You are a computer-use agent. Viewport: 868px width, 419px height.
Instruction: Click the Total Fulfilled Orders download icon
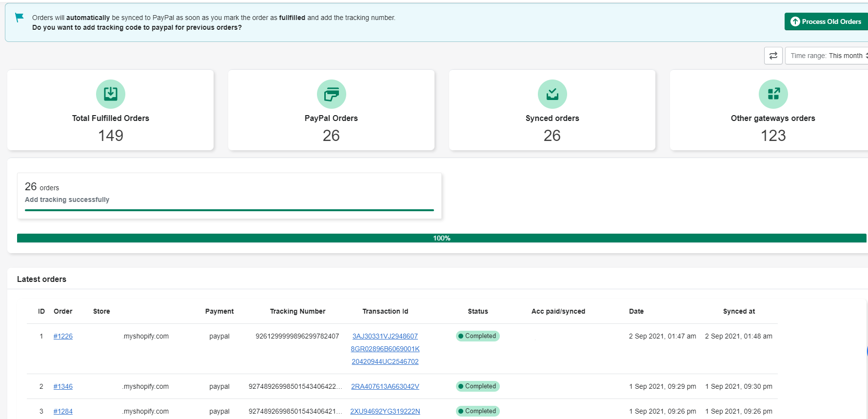tap(111, 94)
